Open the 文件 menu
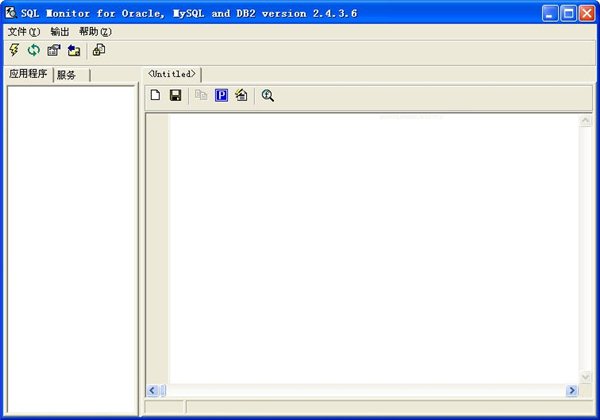 pyautogui.click(x=24, y=32)
